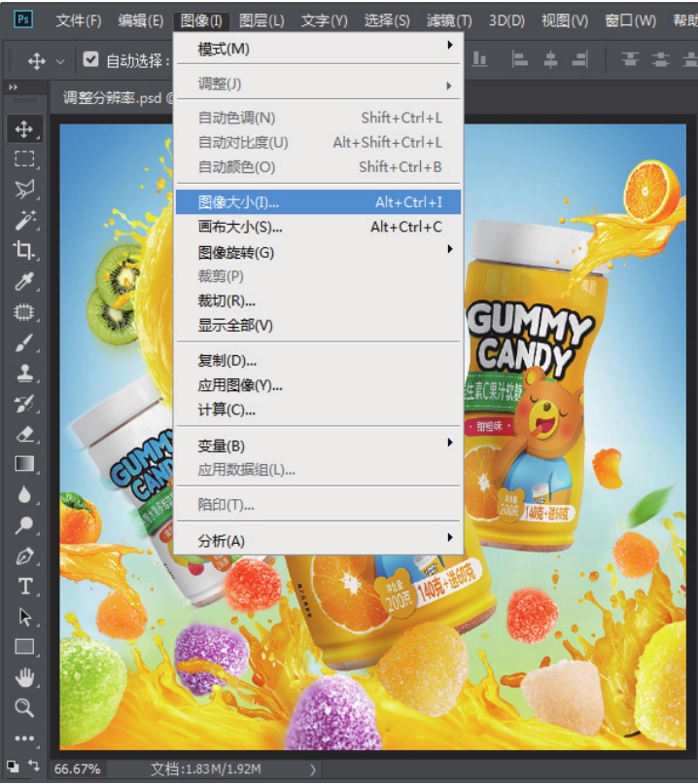The height and width of the screenshot is (784, 698).
Task: Click the 66.67% zoom level field
Action: (77, 769)
